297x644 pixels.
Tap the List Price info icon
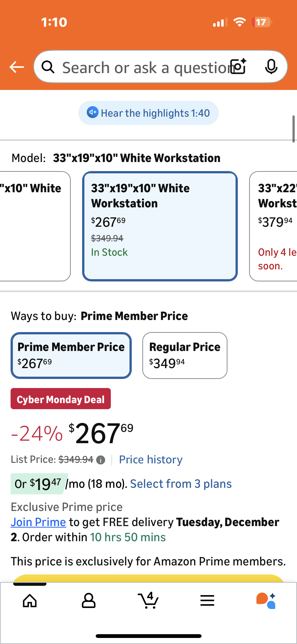coord(101,460)
